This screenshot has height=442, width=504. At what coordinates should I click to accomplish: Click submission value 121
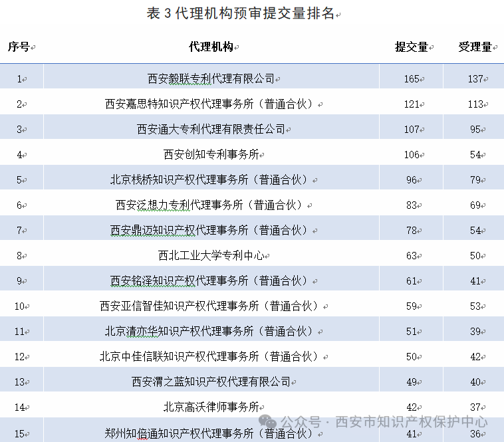[412, 104]
